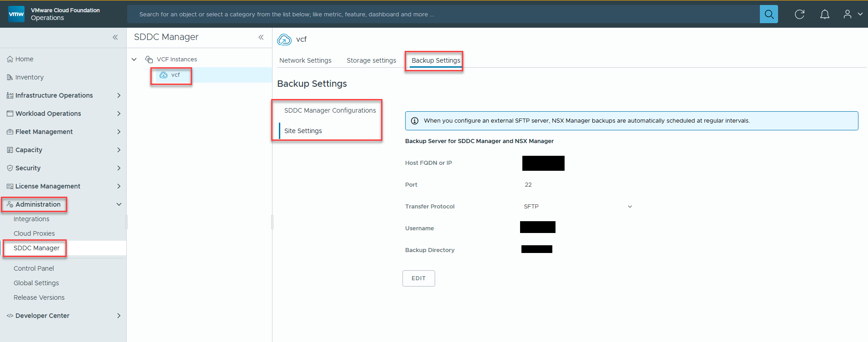Click the EDIT button

pyautogui.click(x=418, y=278)
